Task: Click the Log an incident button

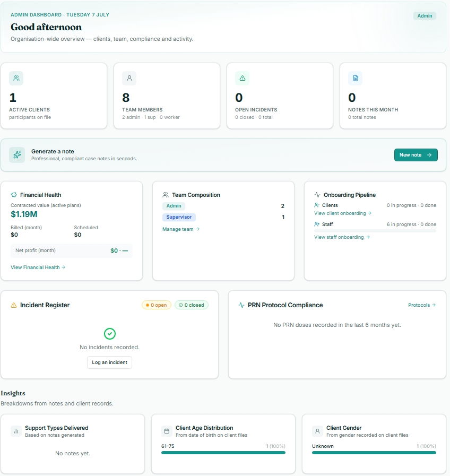Action: [x=110, y=362]
